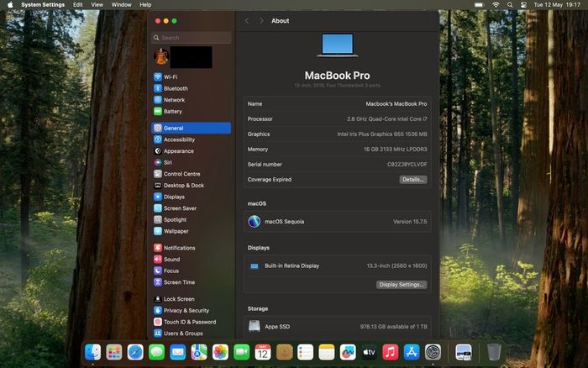Click the Apple SSD storage row
Image resolution: width=588 pixels, height=368 pixels.
pyautogui.click(x=337, y=327)
